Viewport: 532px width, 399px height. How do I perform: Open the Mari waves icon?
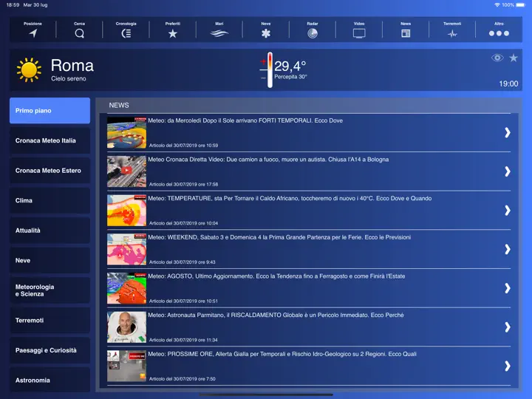pos(219,33)
